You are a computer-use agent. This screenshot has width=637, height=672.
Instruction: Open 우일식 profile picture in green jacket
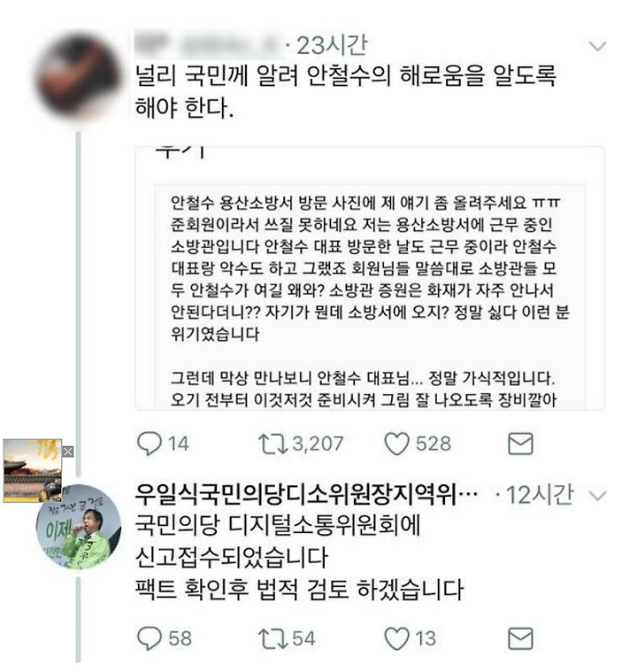[79, 527]
